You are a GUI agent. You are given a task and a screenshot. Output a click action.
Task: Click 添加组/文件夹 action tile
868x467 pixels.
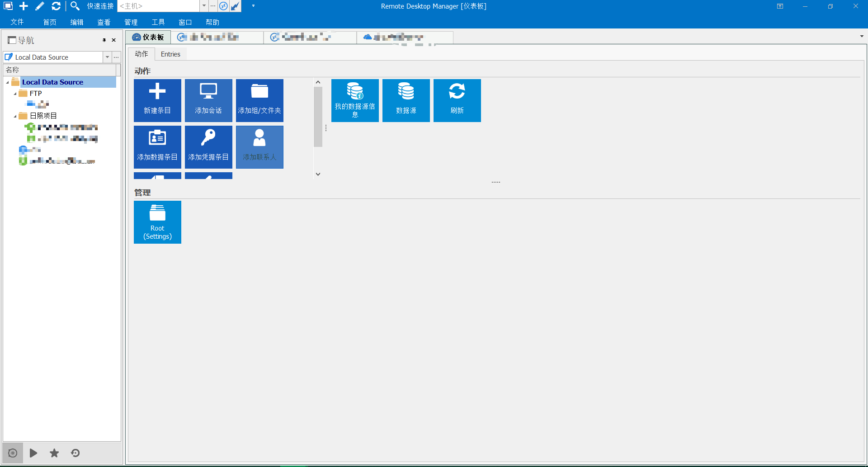259,100
